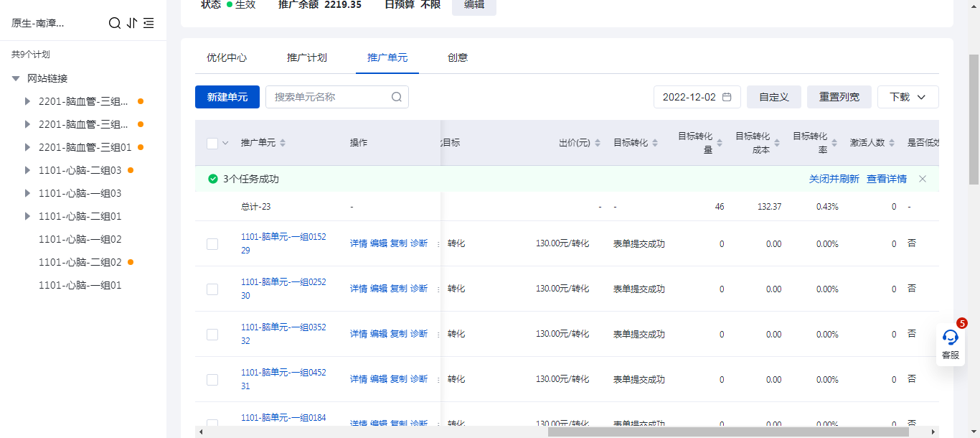
Task: Click the magnifier in the unit search box
Action: point(397,97)
